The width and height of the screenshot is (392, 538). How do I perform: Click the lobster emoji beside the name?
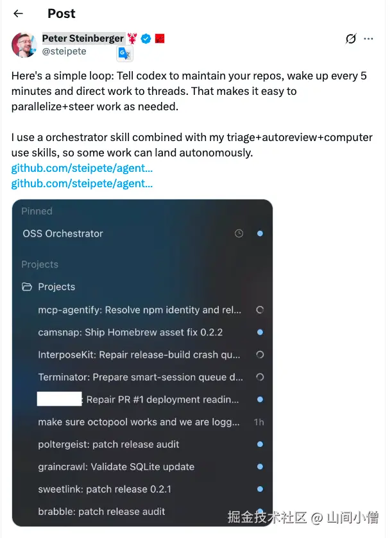[133, 38]
